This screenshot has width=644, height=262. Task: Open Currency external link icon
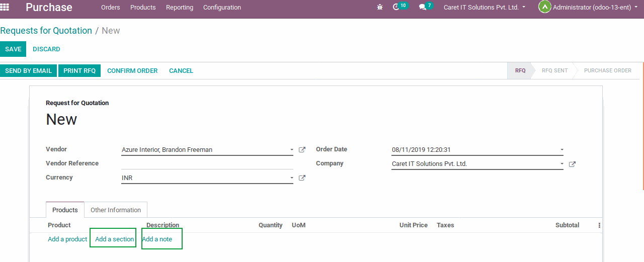[302, 178]
